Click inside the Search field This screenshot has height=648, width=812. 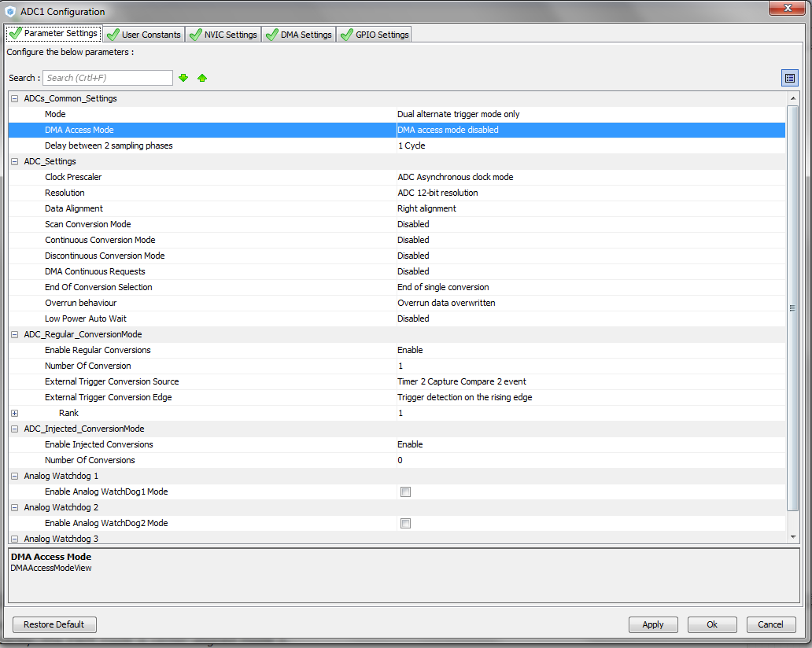(x=107, y=77)
